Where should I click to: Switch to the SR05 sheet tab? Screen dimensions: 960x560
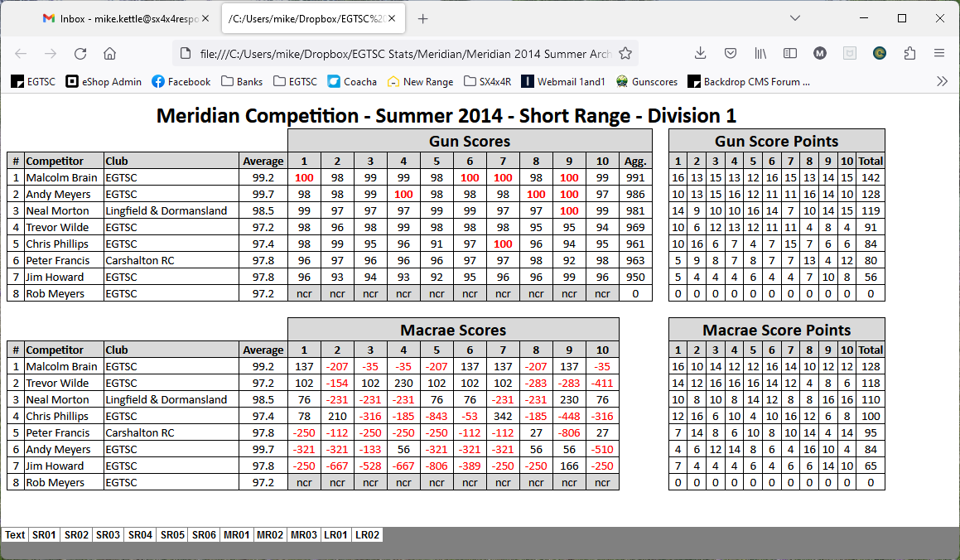172,535
